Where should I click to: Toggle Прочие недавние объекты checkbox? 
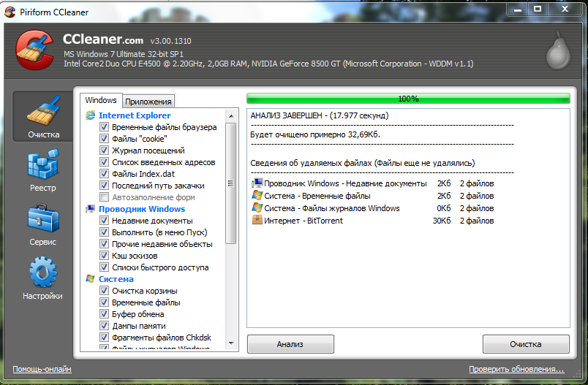point(105,244)
